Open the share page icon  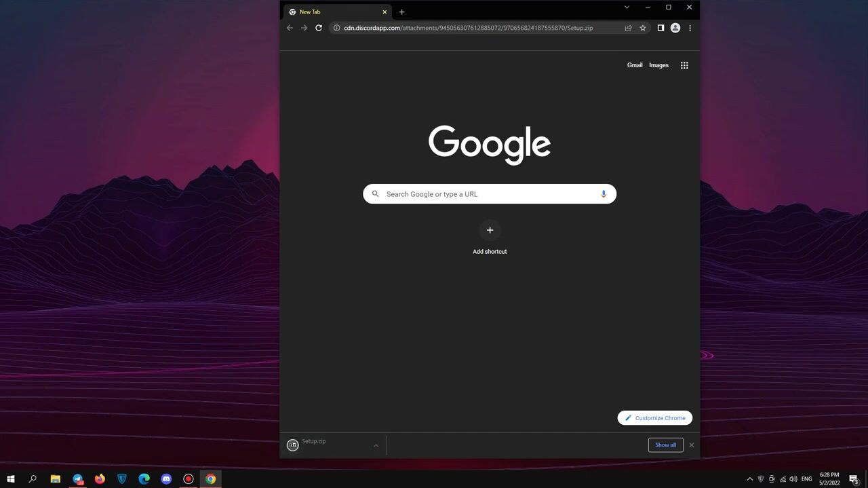tap(628, 28)
